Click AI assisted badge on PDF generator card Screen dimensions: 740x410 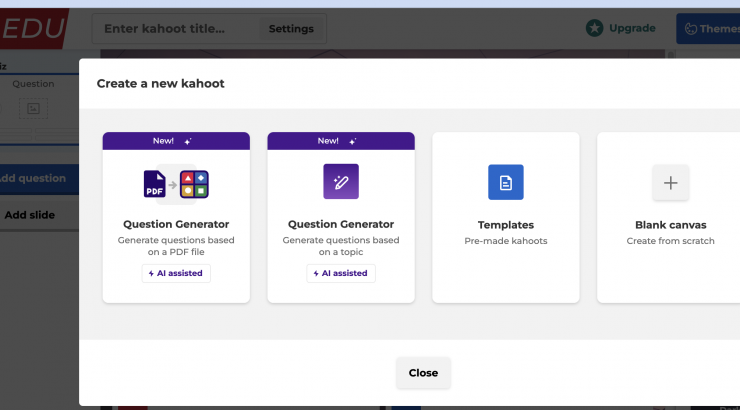point(176,273)
